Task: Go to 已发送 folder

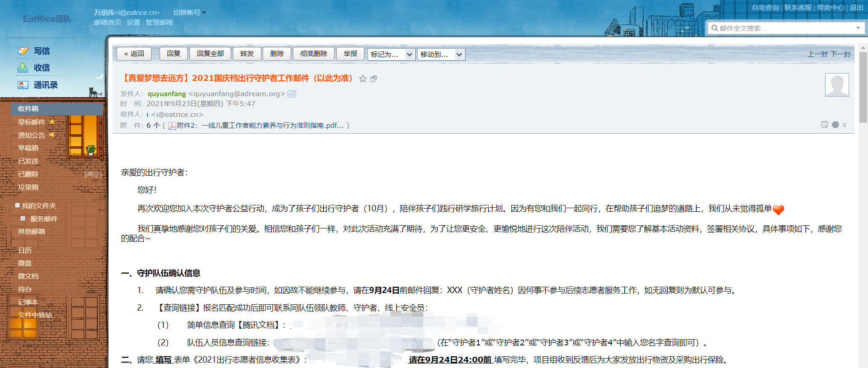Action: point(28,161)
